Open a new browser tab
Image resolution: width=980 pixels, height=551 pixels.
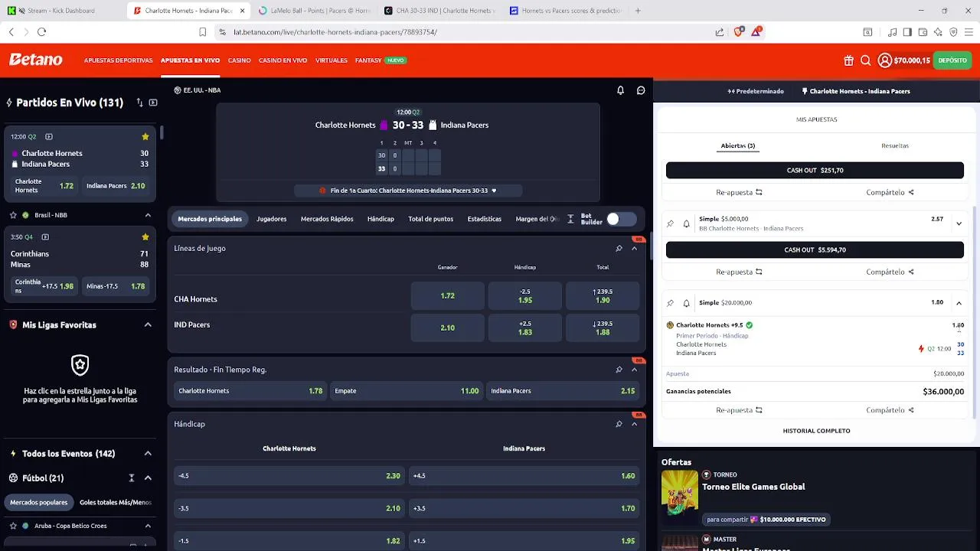click(638, 11)
